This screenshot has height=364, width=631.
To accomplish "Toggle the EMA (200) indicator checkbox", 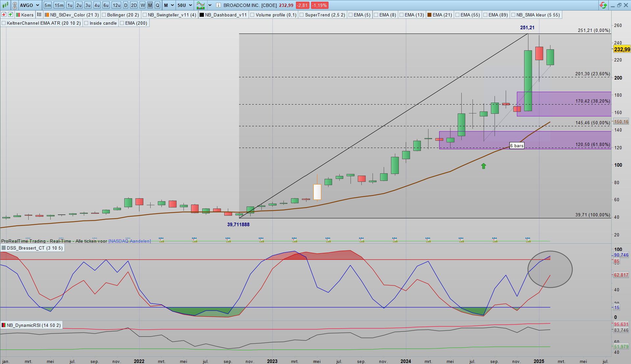I will pyautogui.click(x=122, y=23).
